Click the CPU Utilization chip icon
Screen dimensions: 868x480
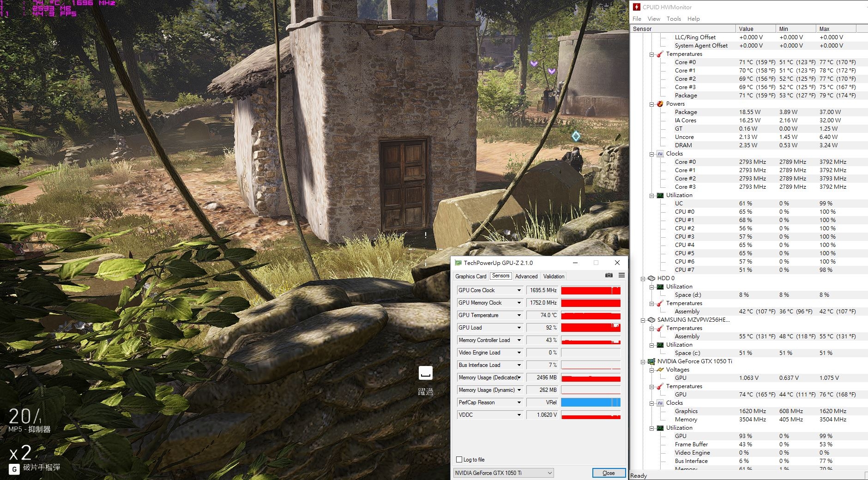pyautogui.click(x=660, y=195)
